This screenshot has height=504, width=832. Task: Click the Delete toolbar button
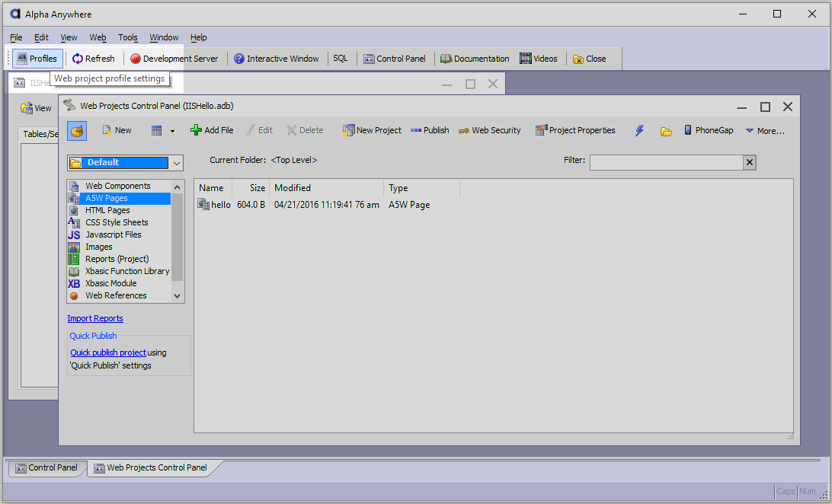pos(305,130)
